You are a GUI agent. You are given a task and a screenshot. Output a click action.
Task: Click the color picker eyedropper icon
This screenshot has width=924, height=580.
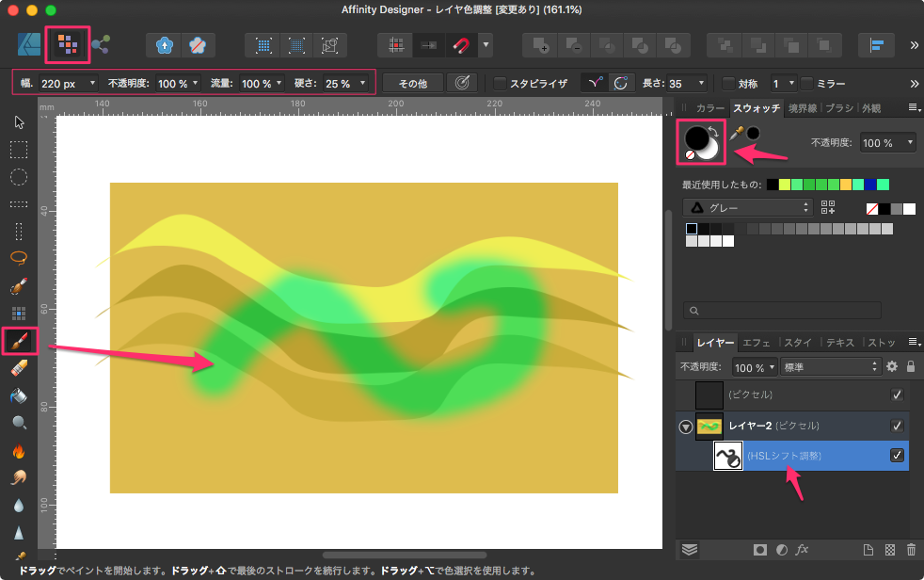point(737,134)
